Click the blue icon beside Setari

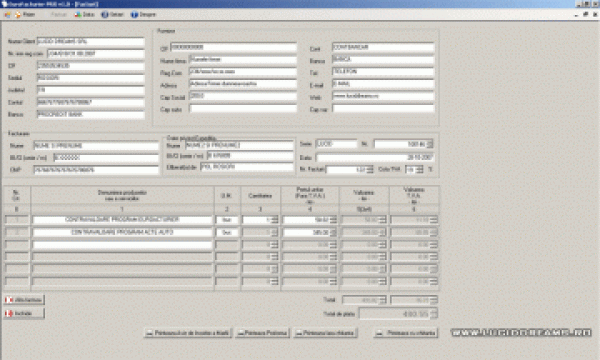pos(105,15)
